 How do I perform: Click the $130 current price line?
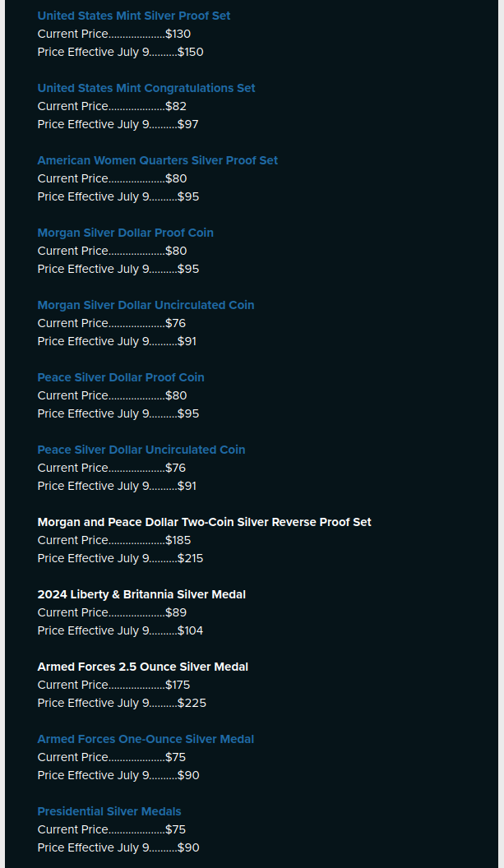click(113, 34)
